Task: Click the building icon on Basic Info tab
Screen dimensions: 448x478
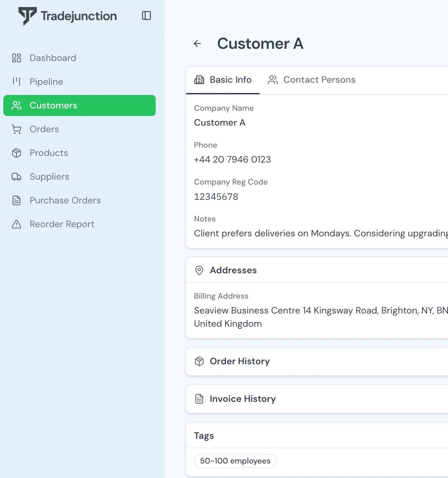Action: (199, 80)
